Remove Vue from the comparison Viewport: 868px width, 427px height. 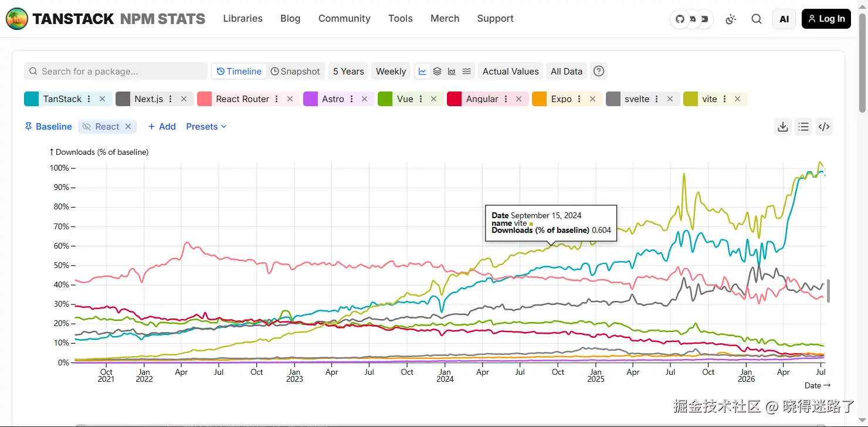[x=433, y=99]
